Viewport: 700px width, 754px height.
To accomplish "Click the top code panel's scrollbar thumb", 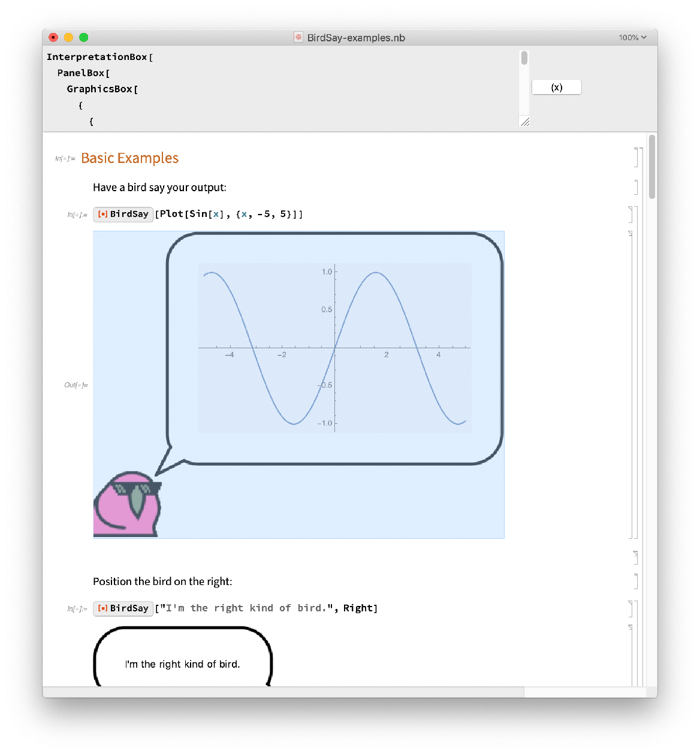I will pyautogui.click(x=524, y=58).
